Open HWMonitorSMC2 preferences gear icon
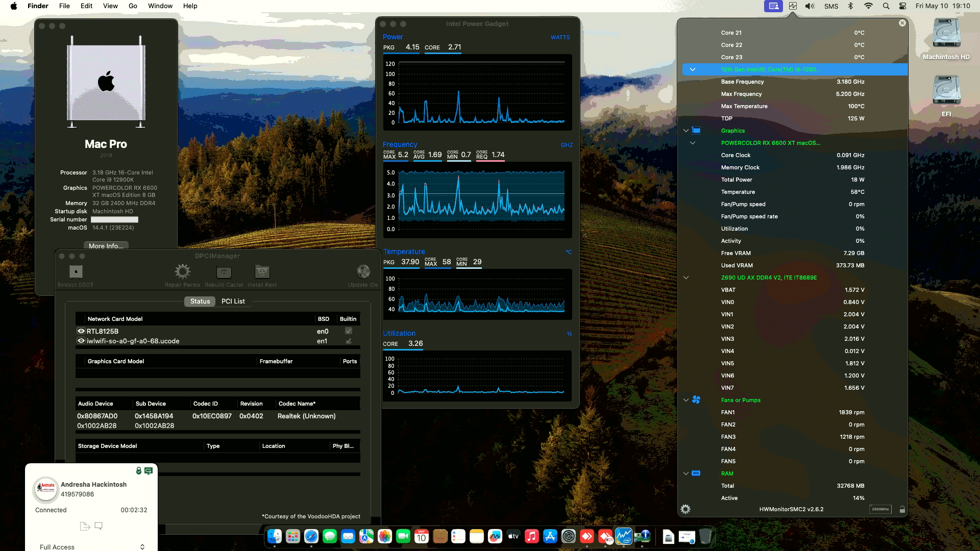The image size is (980, 551). pos(685,509)
